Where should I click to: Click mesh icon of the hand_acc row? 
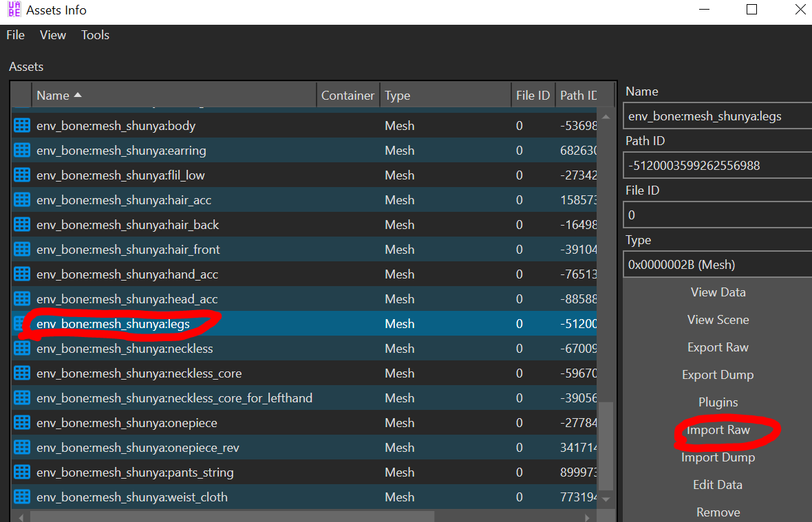(x=22, y=274)
